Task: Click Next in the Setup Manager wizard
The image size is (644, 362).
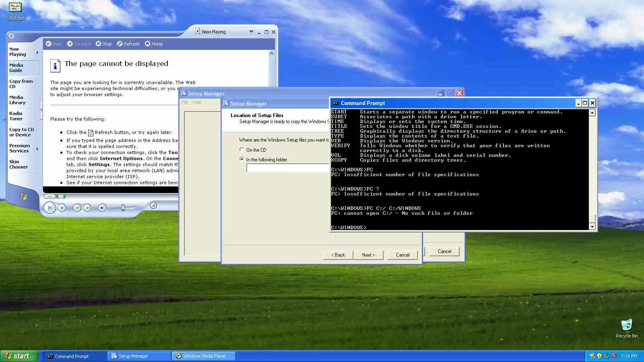Action: pos(368,255)
